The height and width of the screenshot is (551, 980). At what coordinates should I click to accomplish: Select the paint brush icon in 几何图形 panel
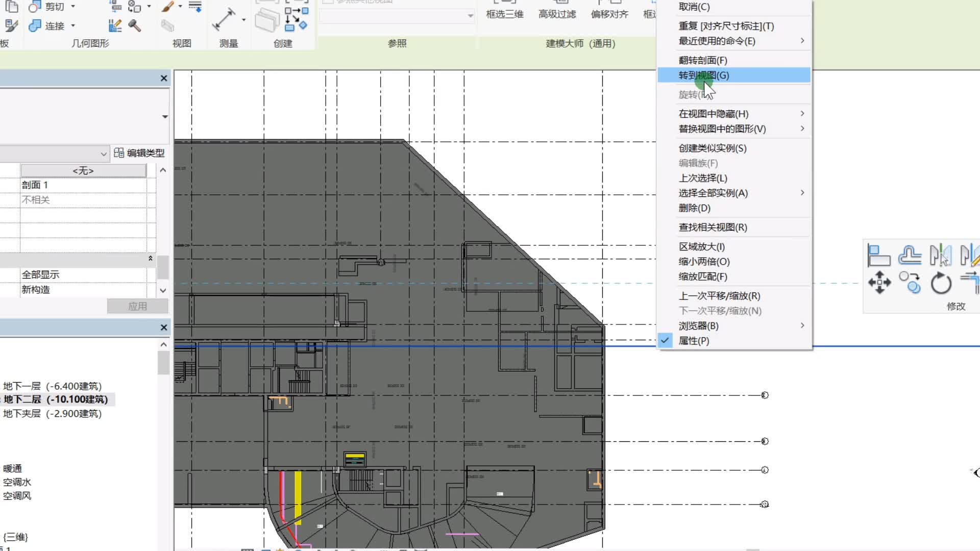(x=167, y=7)
